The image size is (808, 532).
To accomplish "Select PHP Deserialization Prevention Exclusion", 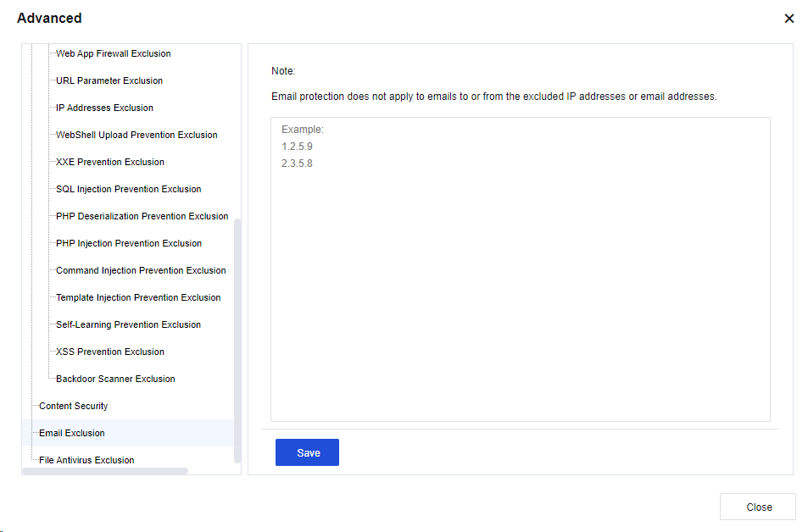I will coord(142,216).
